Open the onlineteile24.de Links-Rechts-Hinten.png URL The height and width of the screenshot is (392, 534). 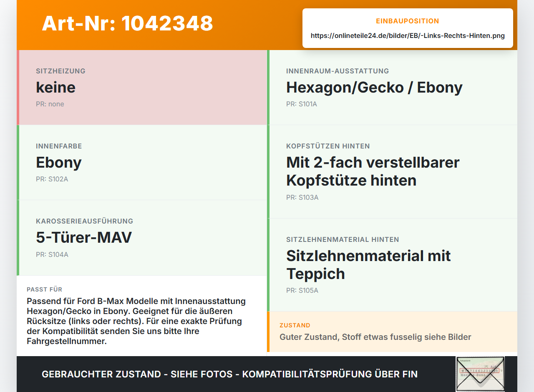[408, 36]
